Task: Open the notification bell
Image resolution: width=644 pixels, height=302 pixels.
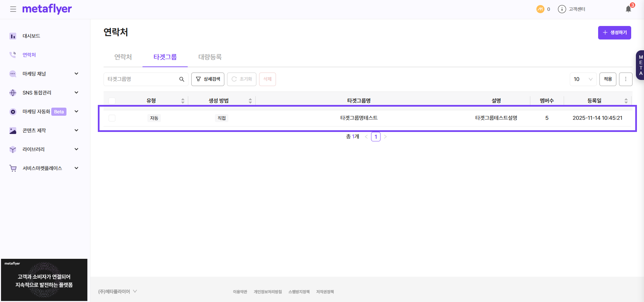Action: (628, 9)
